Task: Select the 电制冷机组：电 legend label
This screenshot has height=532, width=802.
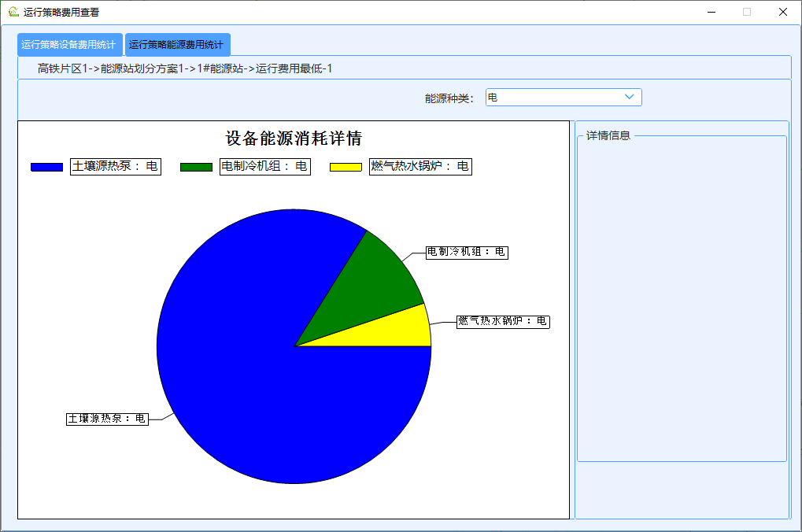Action: tap(265, 166)
